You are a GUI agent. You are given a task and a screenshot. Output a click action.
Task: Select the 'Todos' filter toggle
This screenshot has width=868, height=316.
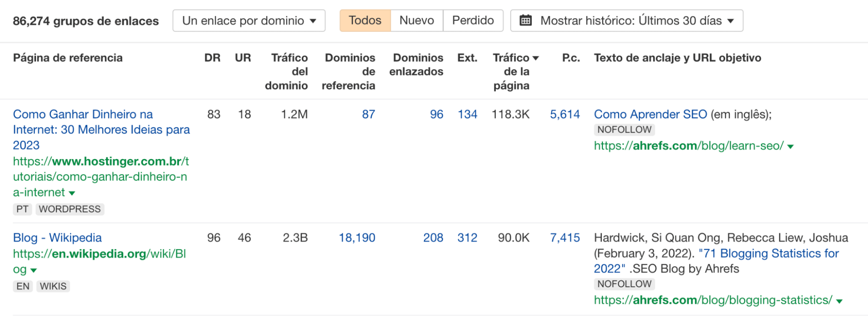pyautogui.click(x=365, y=20)
